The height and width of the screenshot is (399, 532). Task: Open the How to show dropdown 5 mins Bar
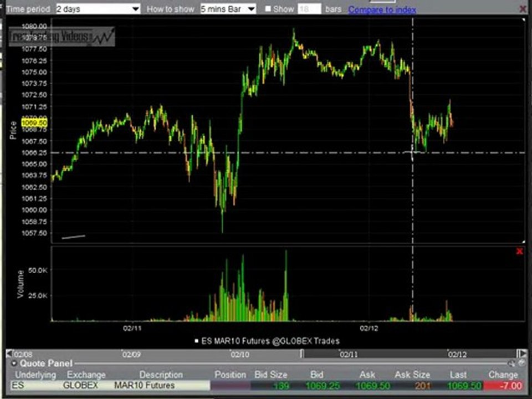228,9
